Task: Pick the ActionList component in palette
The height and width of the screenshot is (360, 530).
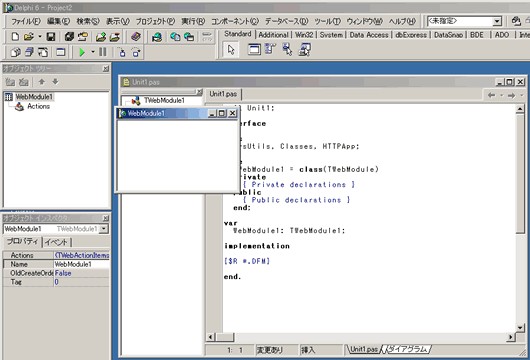Action: tap(304, 50)
